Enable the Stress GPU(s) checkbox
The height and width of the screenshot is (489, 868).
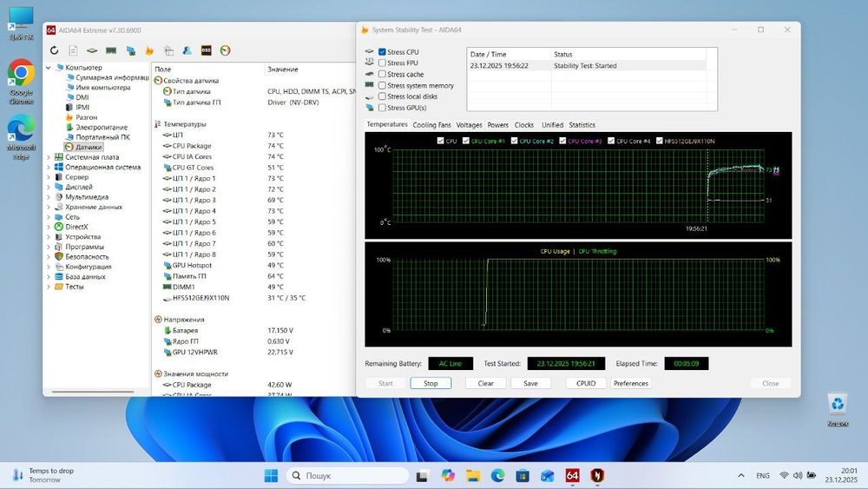click(382, 108)
